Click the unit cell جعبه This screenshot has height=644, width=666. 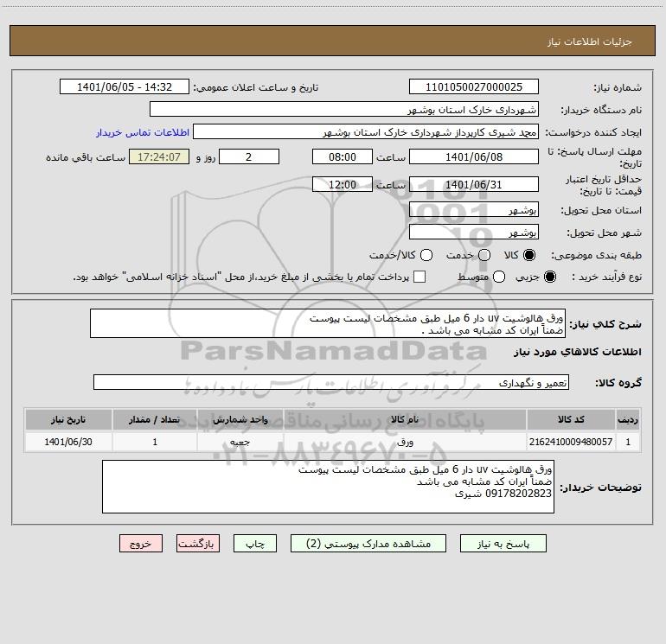(x=240, y=442)
